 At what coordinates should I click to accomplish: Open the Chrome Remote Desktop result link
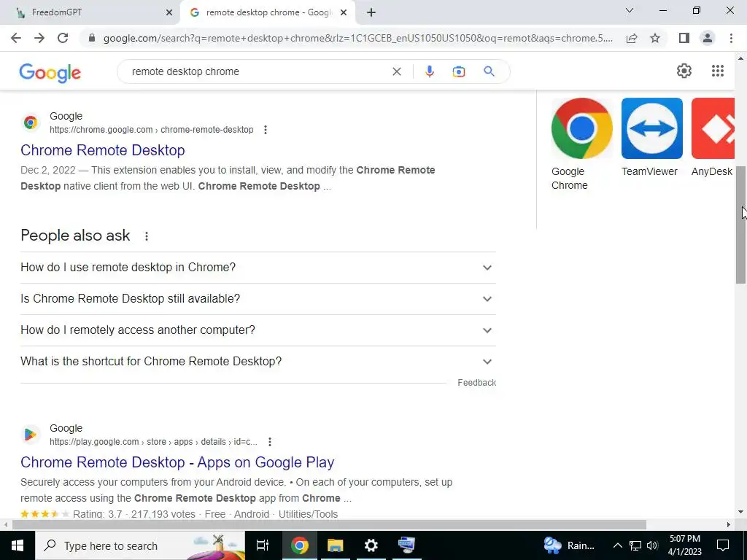[102, 150]
